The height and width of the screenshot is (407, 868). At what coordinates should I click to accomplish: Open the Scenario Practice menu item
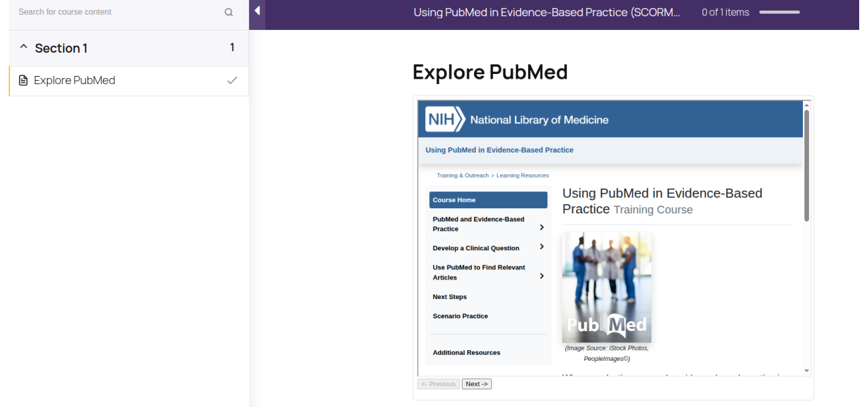coord(460,316)
